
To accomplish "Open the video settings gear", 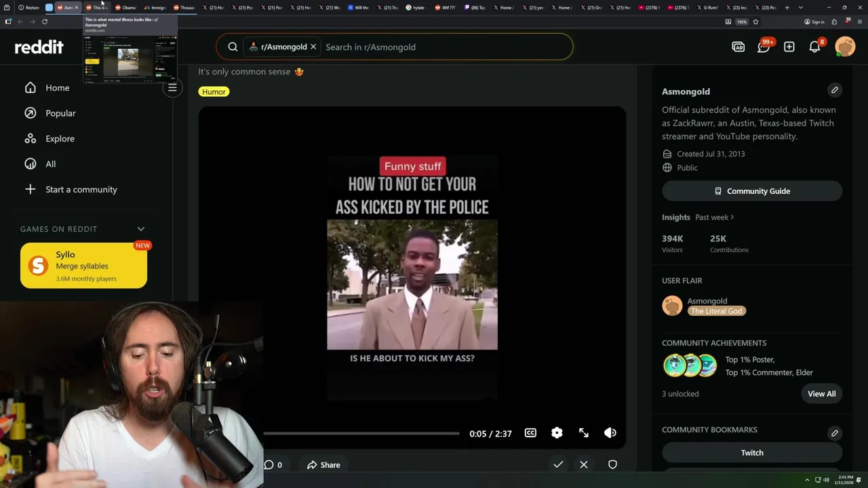I will point(557,433).
